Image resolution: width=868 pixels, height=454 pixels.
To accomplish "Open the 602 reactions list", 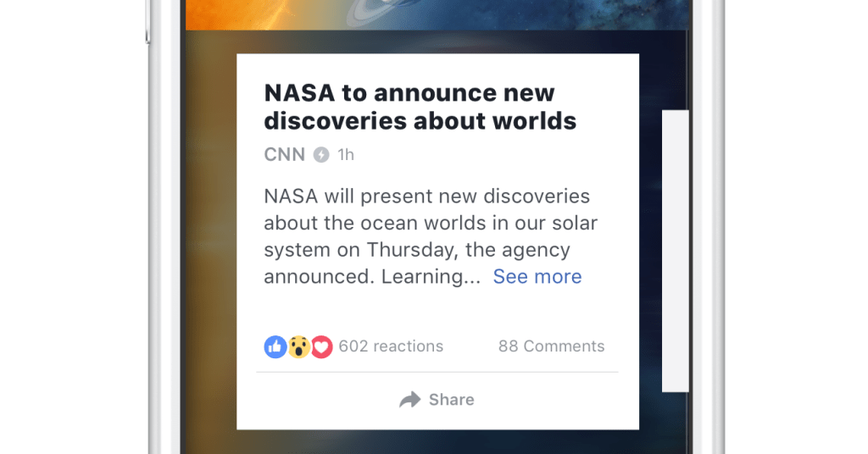I will (391, 346).
